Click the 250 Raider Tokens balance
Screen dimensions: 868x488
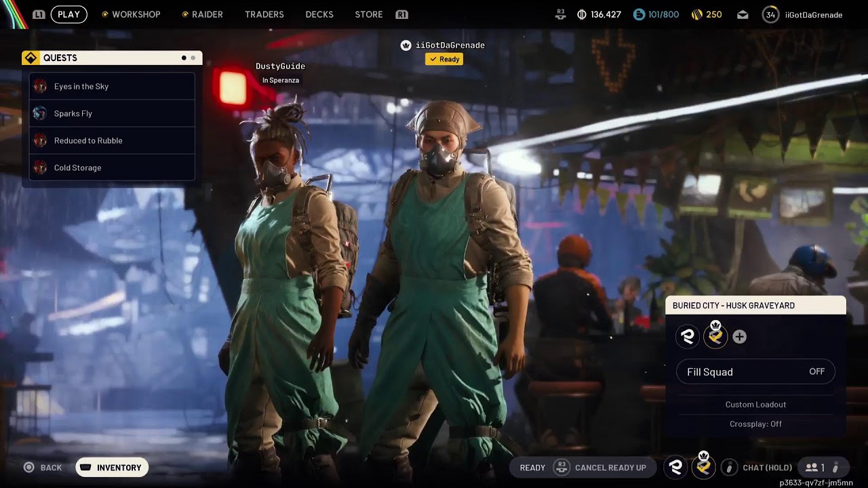(714, 14)
